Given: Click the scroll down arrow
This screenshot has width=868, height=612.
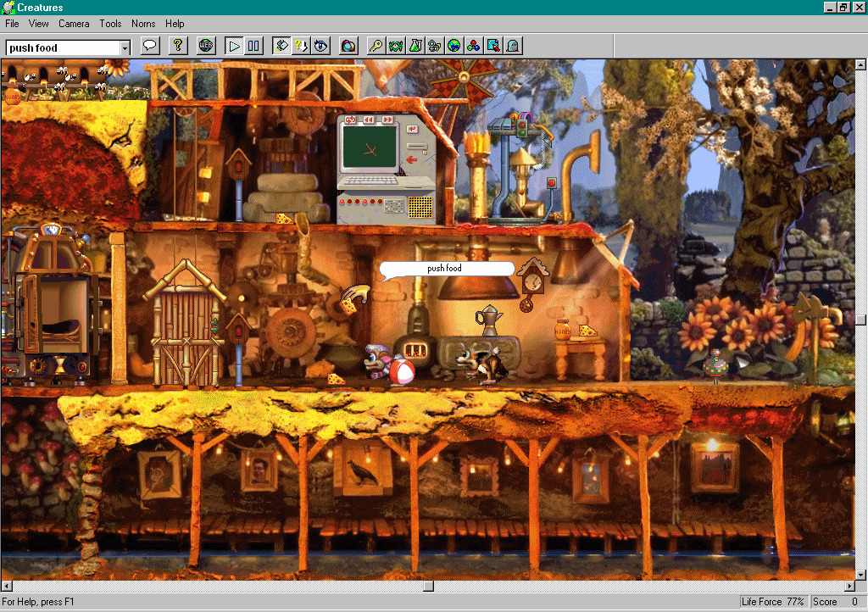Looking at the screenshot, I should [861, 576].
